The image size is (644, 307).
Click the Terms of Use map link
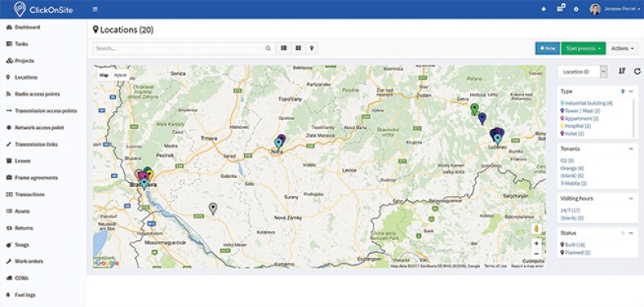point(495,266)
